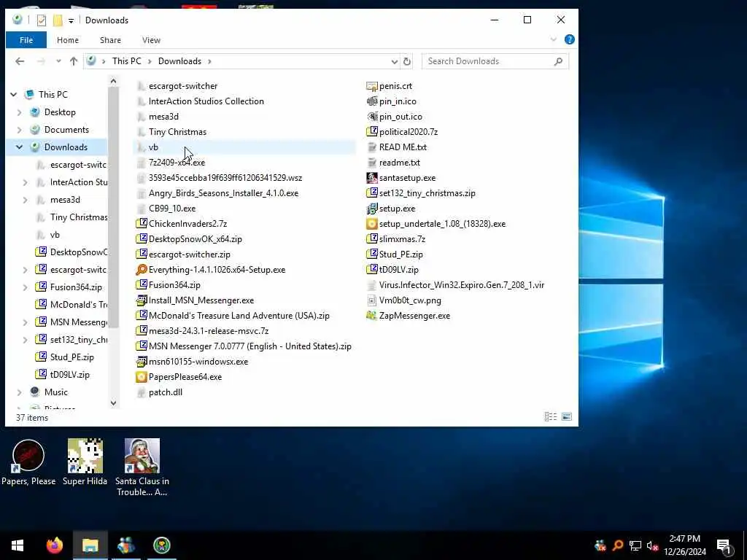Open the View ribbon tab

(151, 40)
